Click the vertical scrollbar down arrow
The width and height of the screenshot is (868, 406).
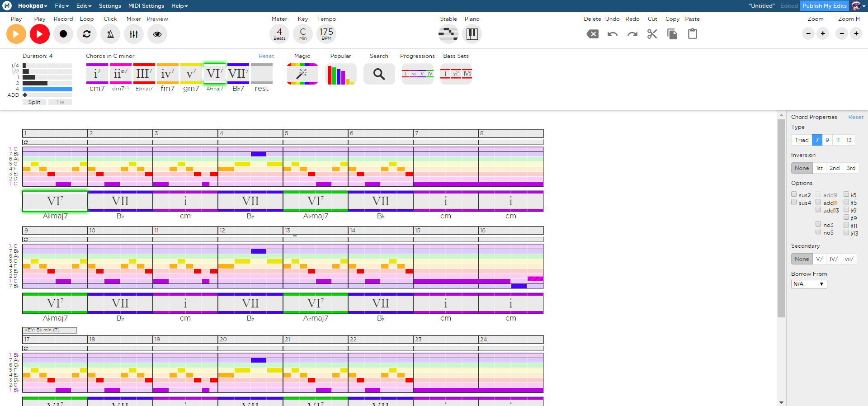(x=781, y=402)
